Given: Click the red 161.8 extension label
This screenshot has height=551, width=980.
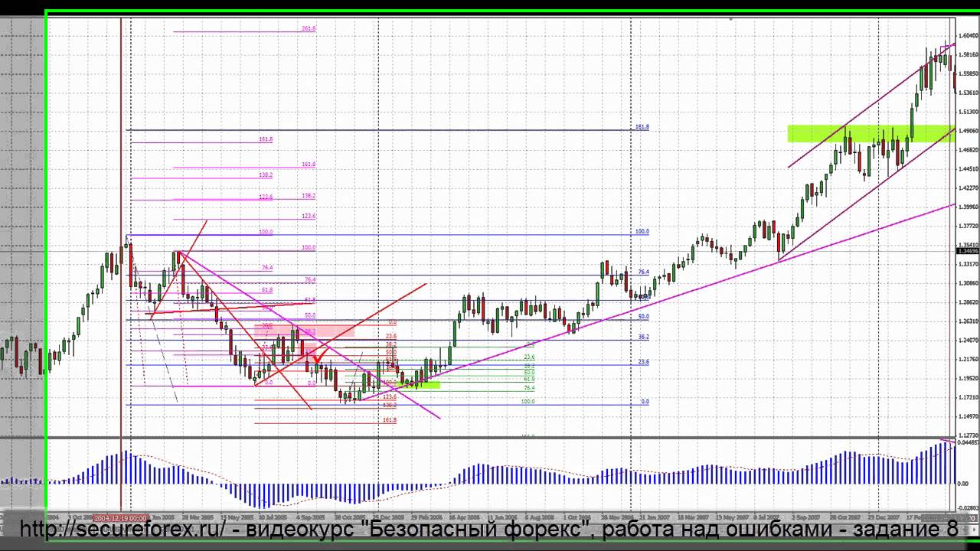Looking at the screenshot, I should (389, 420).
